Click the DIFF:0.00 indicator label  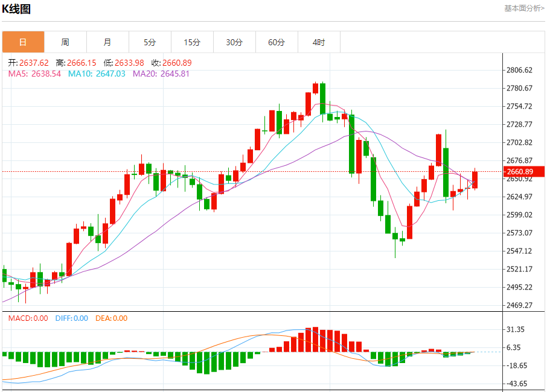tap(71, 318)
